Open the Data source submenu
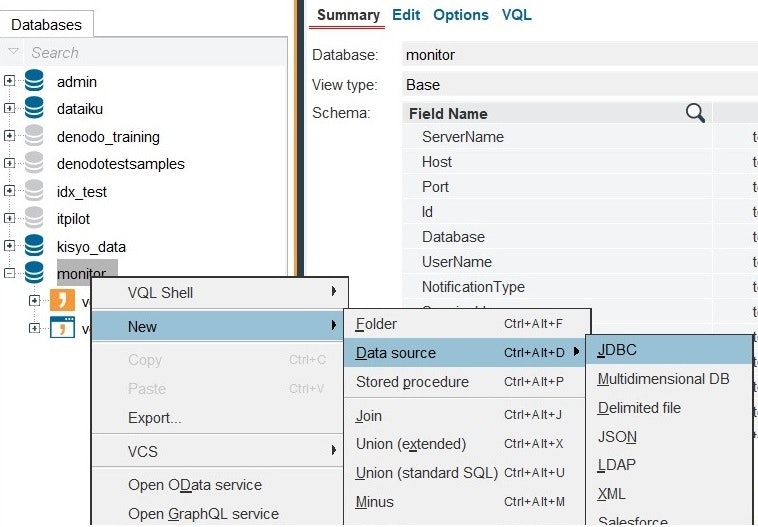This screenshot has height=527, width=758. click(x=465, y=352)
